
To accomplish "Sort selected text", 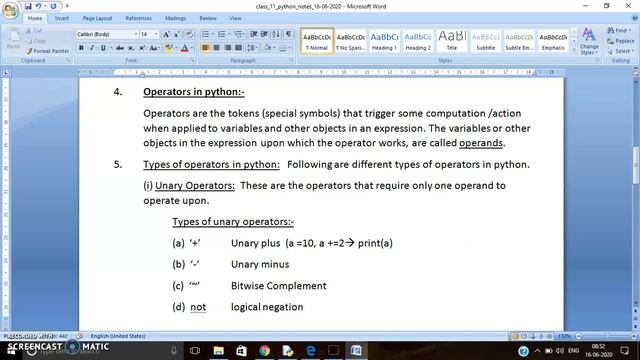I will 277,34.
